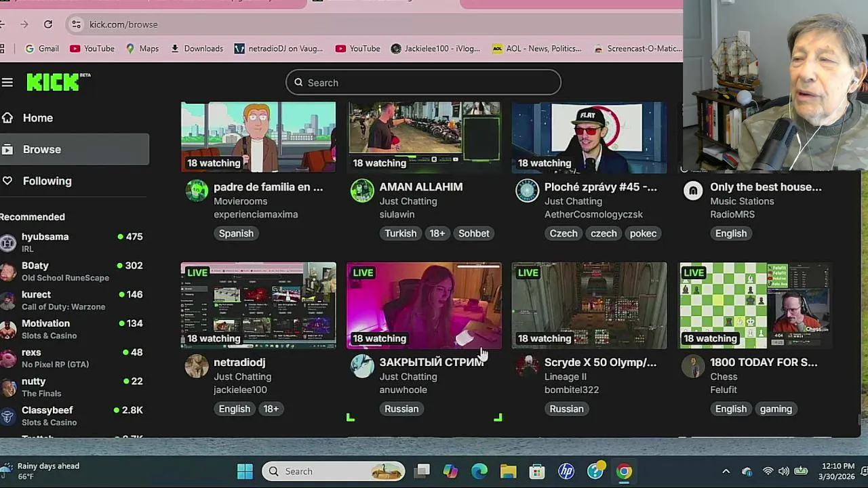
Task: Open netradioDJ on Vaug... bookmark
Action: point(279,49)
